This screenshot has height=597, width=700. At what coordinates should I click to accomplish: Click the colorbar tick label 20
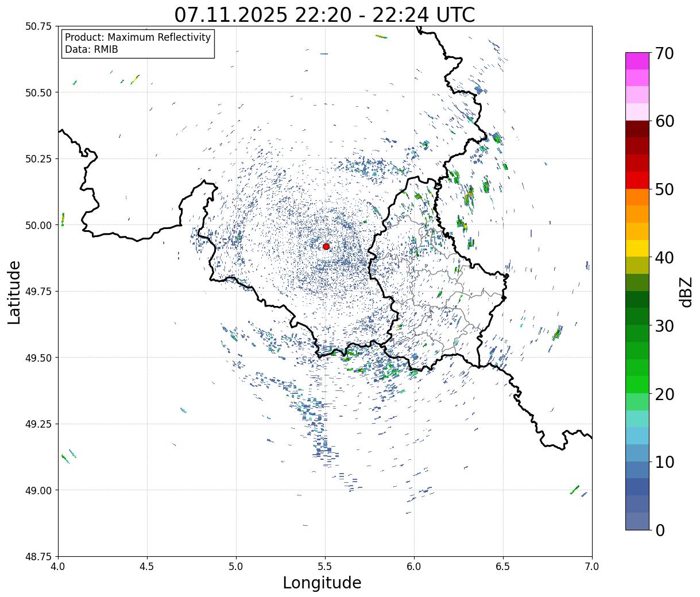[665, 394]
